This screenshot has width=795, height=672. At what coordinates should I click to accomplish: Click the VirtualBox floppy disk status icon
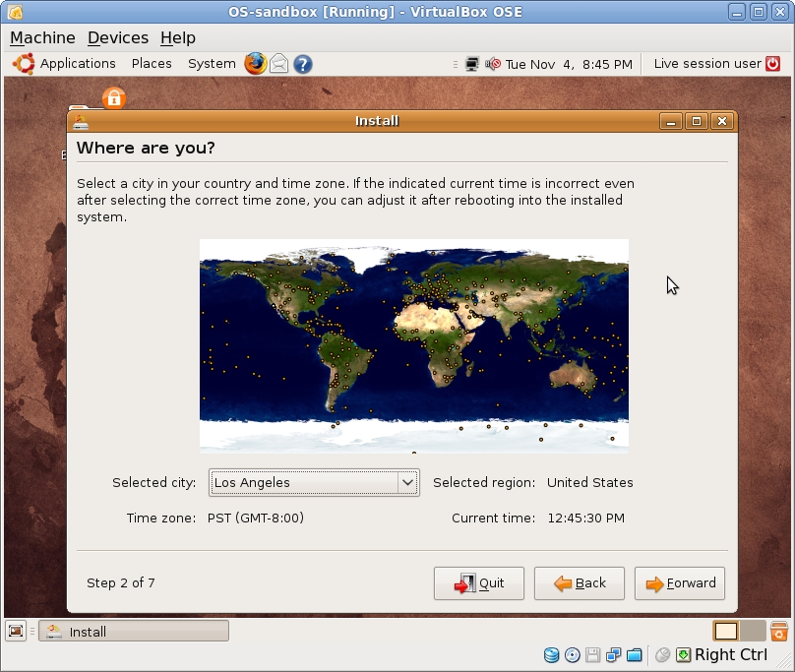592,655
